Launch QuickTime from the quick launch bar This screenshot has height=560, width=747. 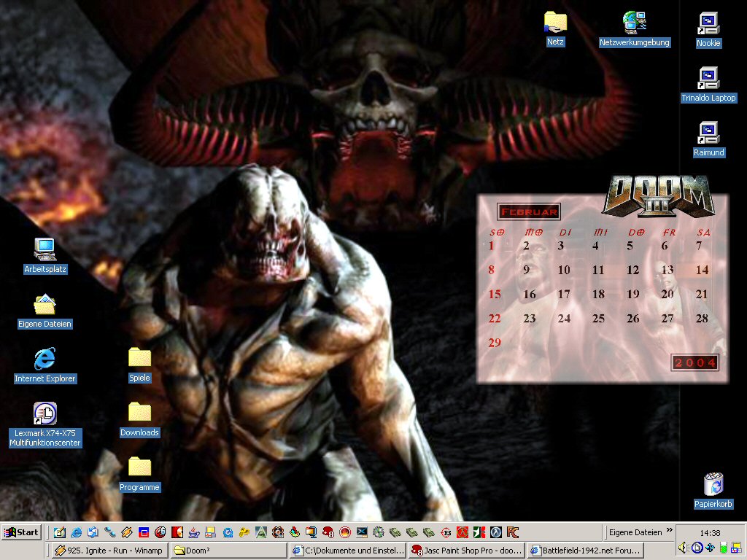point(228,532)
